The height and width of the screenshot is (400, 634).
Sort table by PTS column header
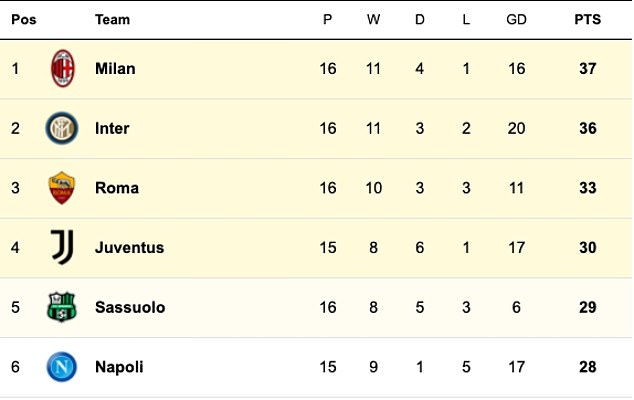coord(587,19)
